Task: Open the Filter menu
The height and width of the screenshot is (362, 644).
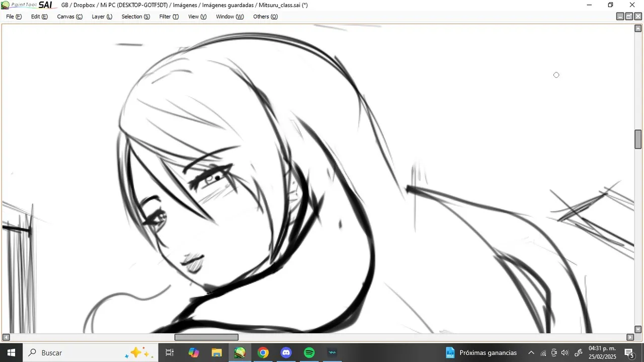Action: coord(169,17)
